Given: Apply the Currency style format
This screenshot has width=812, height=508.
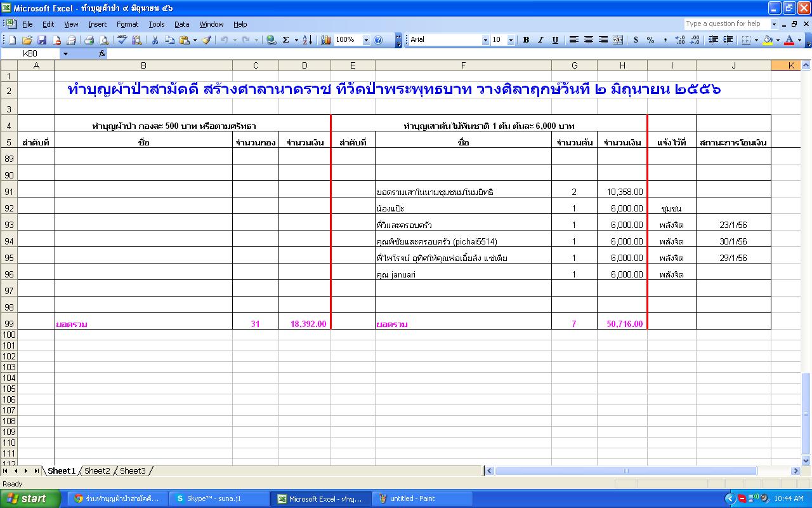Looking at the screenshot, I should 636,40.
